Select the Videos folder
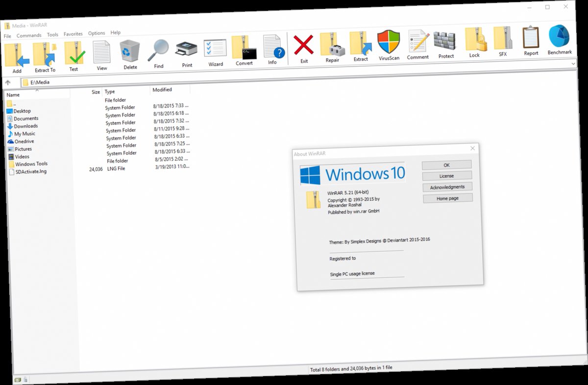The width and height of the screenshot is (588, 385). coord(19,157)
